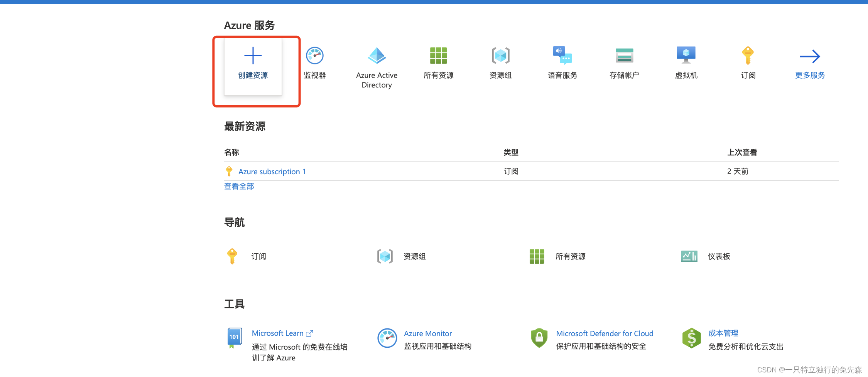Click the 更多服务 text link
868x377 pixels.
pos(810,75)
